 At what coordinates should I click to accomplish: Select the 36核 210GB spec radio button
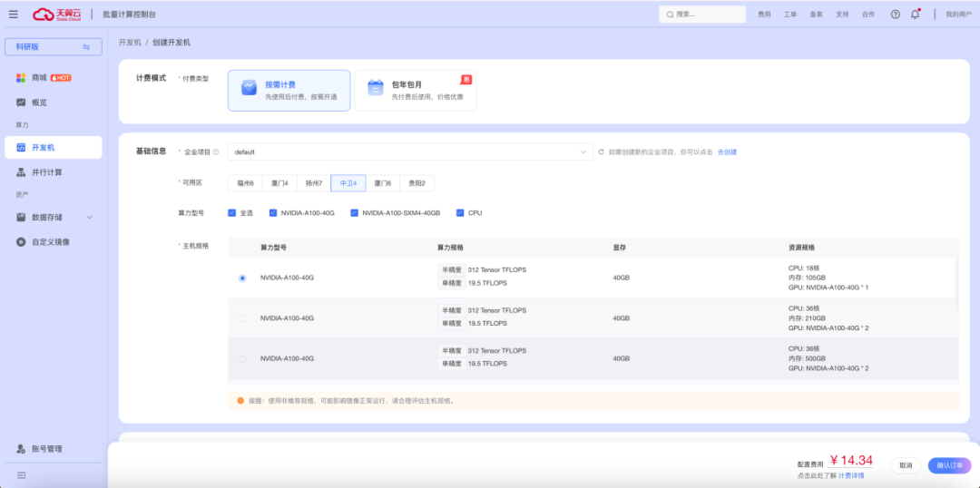(242, 318)
